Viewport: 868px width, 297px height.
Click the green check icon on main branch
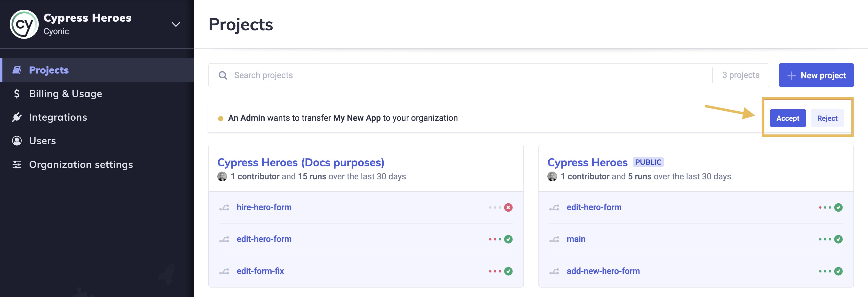(838, 239)
